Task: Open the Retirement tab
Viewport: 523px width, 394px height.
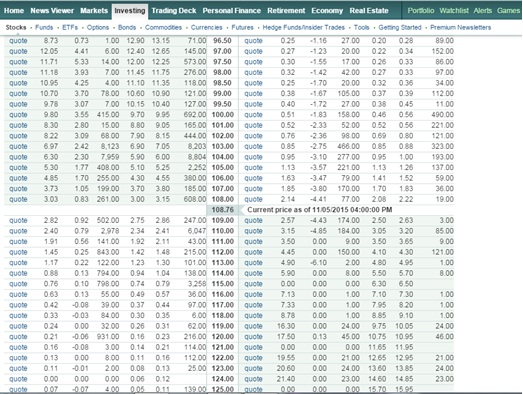Action: coord(286,11)
